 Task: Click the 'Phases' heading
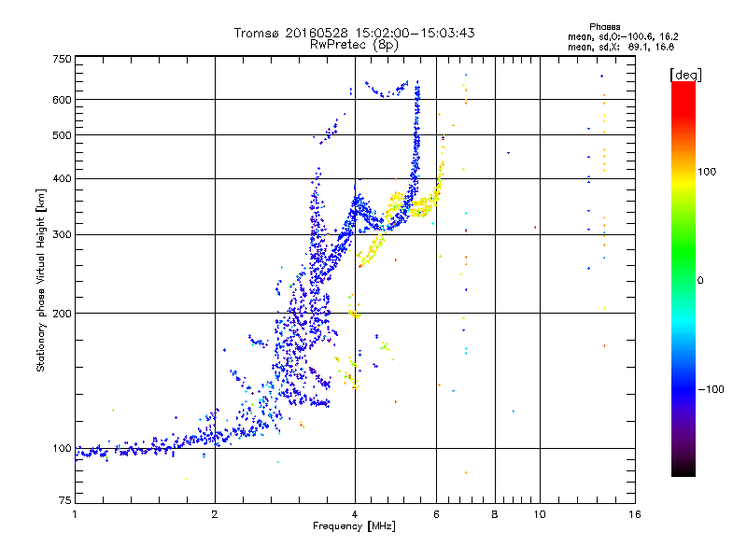[604, 27]
